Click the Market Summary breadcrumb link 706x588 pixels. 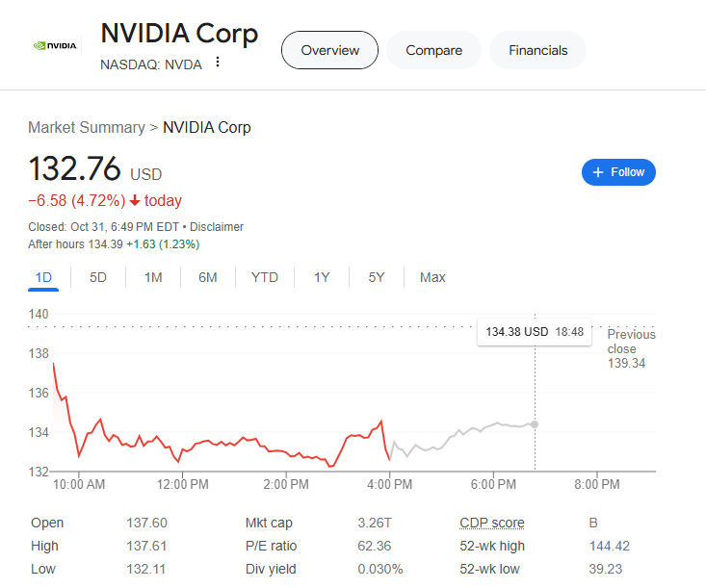click(x=86, y=127)
